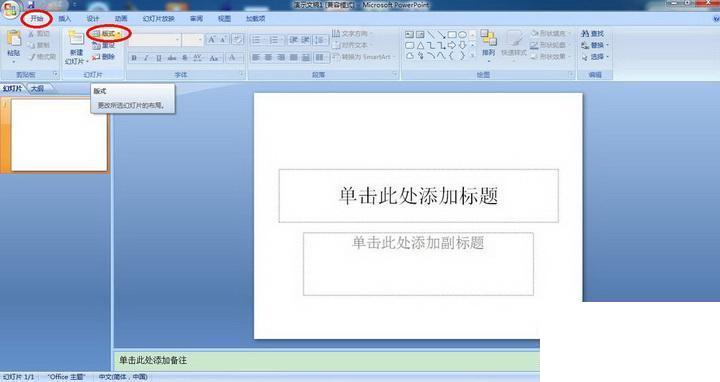Image resolution: width=720 pixels, height=382 pixels.
Task: Click the 复制 (Copy) icon
Action: 31,45
